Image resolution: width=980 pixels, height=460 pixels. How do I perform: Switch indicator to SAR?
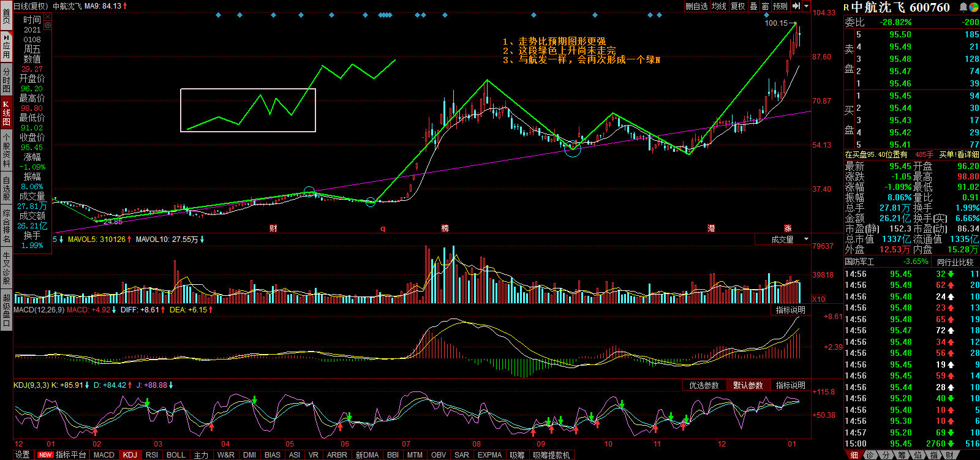point(462,454)
